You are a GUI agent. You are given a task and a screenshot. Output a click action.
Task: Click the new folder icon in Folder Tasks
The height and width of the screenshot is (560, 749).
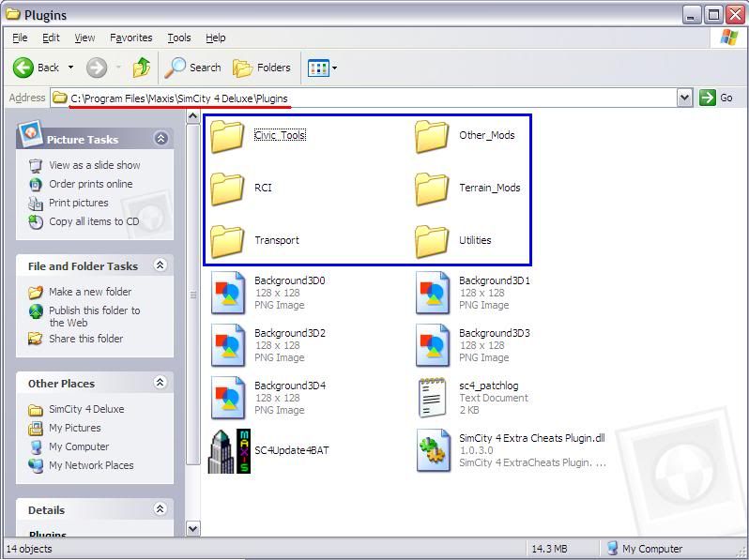tap(36, 292)
